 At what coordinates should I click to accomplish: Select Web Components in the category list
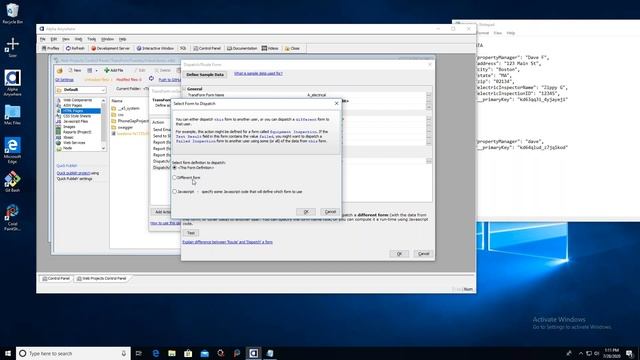pos(78,100)
